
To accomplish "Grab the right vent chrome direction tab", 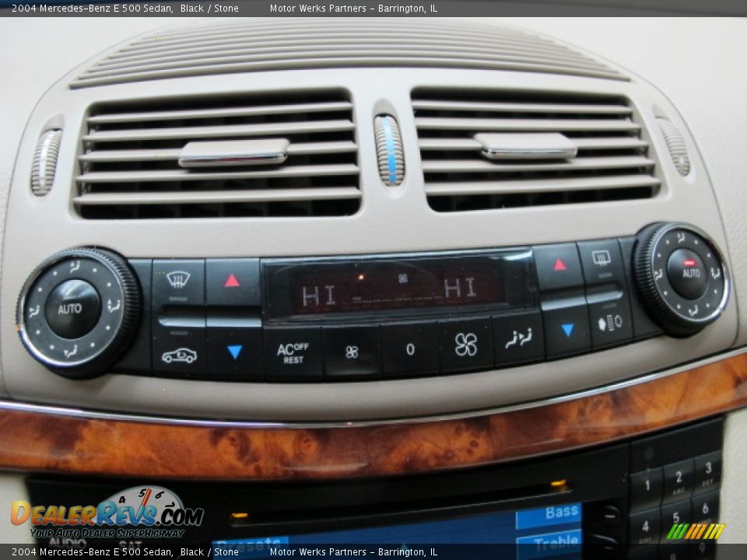I will click(526, 145).
